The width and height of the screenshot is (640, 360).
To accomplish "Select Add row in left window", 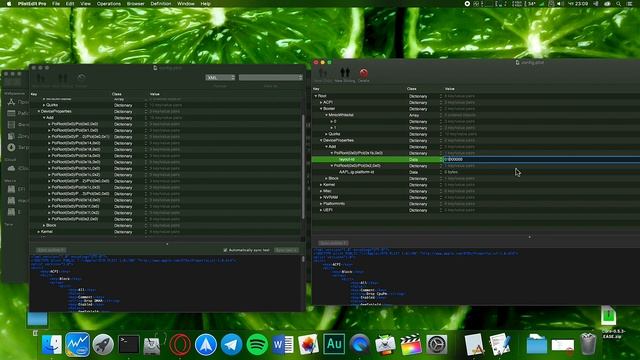I will pos(165,118).
